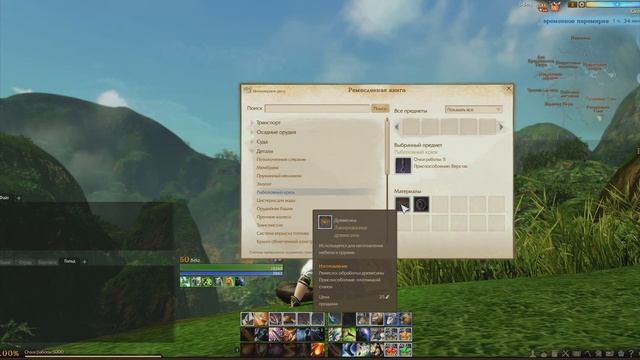This screenshot has width=640, height=360.
Task: Click the recipe list scrollbar thumb
Action: [x=387, y=147]
